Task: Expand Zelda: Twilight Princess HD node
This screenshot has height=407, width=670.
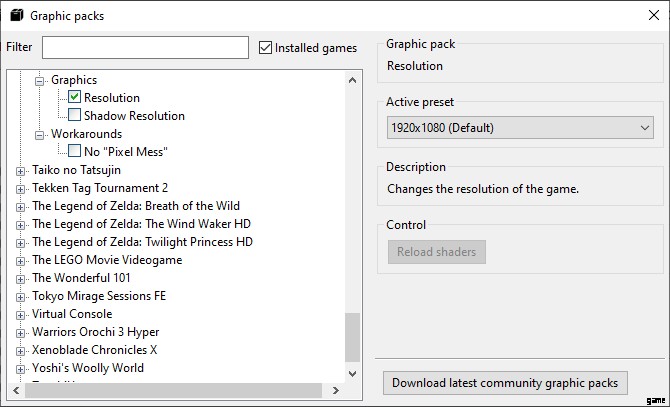Action: tap(20, 243)
